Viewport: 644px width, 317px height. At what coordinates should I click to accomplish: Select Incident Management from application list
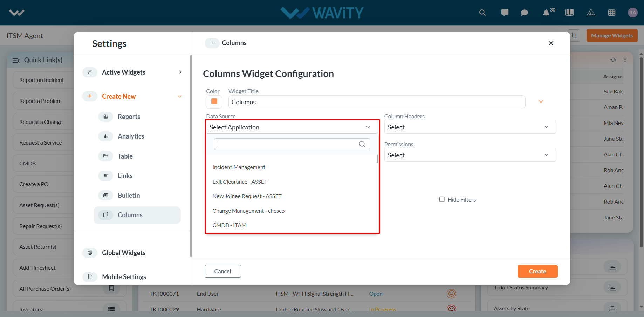coord(239,167)
